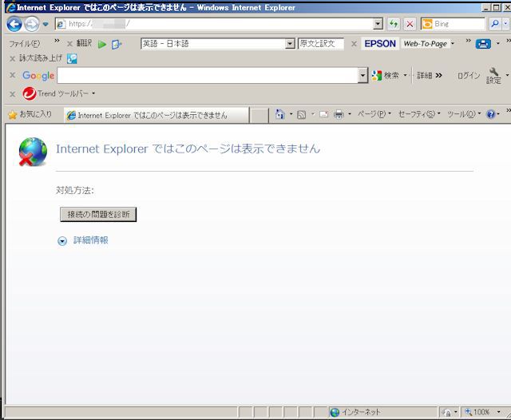Expand the address bar URL history dropdown
Screen dimensions: 511x420
[378, 24]
